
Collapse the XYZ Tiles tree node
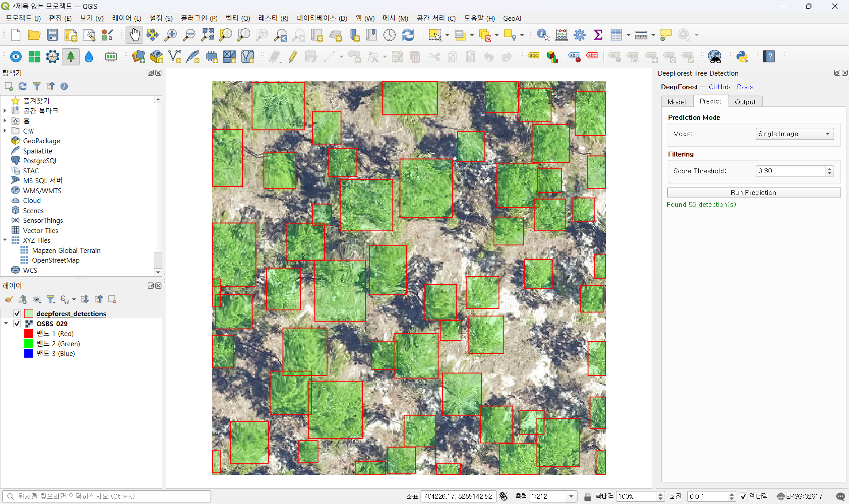(x=5, y=240)
